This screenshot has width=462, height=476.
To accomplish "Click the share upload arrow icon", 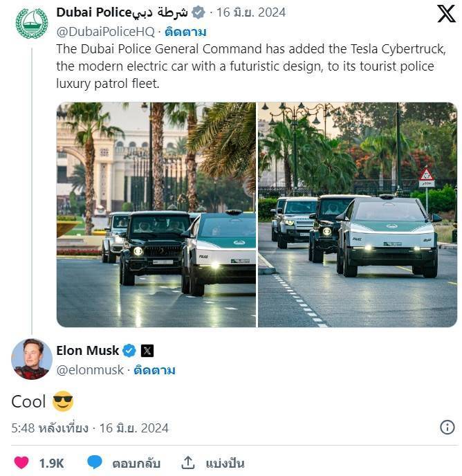I will [x=188, y=462].
